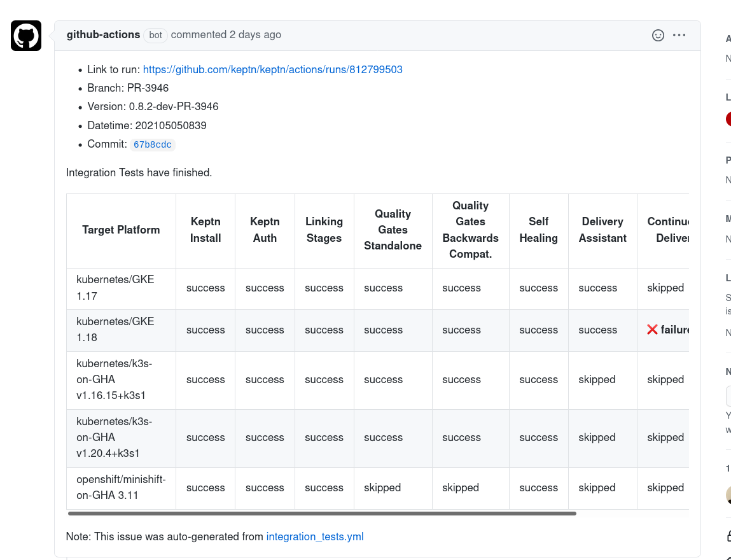Image resolution: width=731 pixels, height=560 pixels.
Task: Click the 'commented 2 days ago' timestamp
Action: tap(226, 34)
